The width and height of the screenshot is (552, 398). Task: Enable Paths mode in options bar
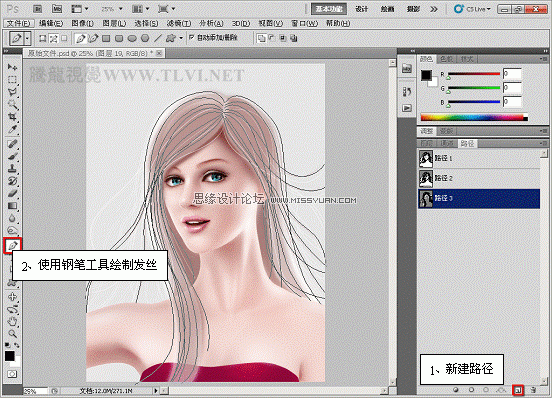tap(54, 38)
